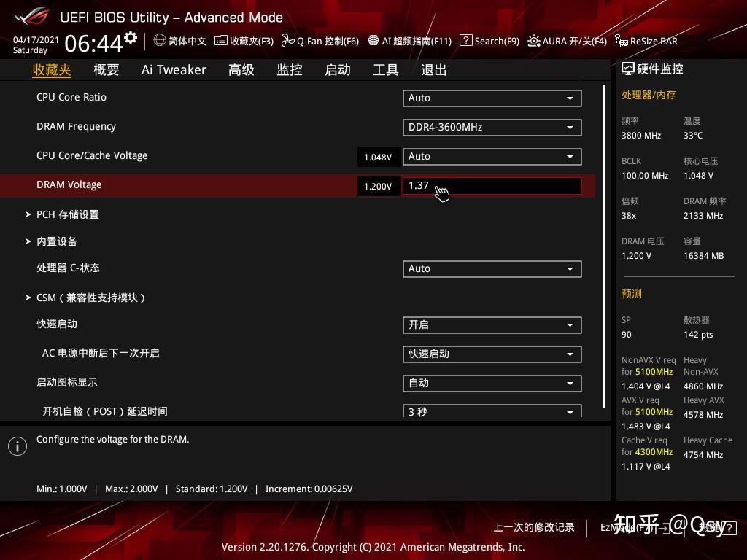Click the 1.048V badge beside CPU Core/Cache Voltage
Screen dimensions: 747x560
coord(378,157)
